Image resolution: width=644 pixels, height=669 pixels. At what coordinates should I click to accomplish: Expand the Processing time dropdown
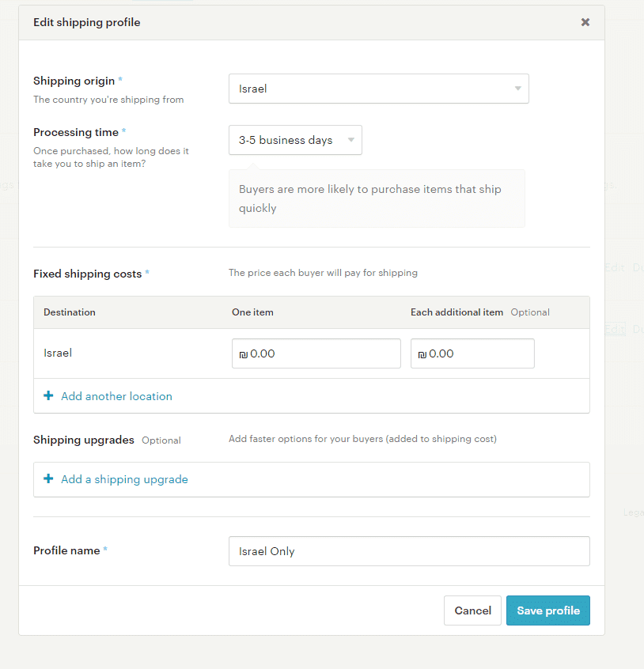click(x=295, y=140)
